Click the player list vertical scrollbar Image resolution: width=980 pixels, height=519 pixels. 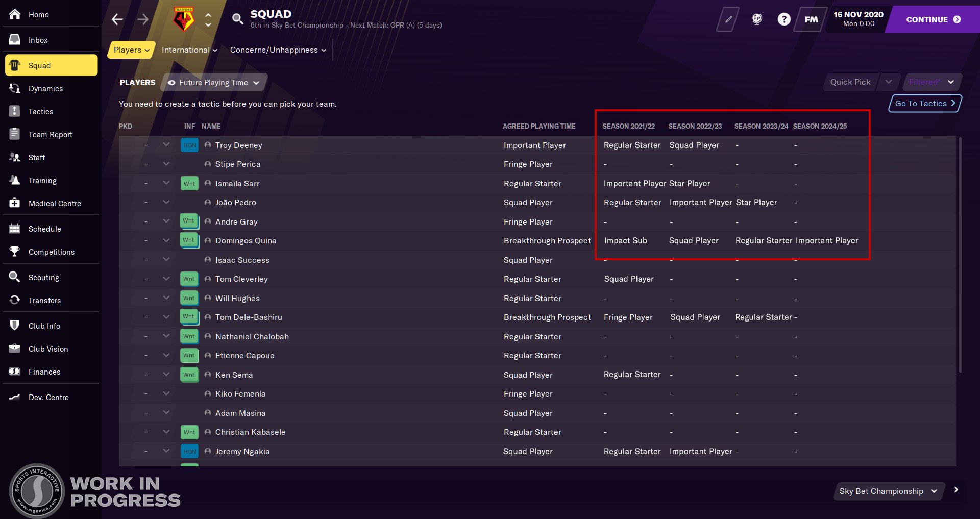point(960,254)
